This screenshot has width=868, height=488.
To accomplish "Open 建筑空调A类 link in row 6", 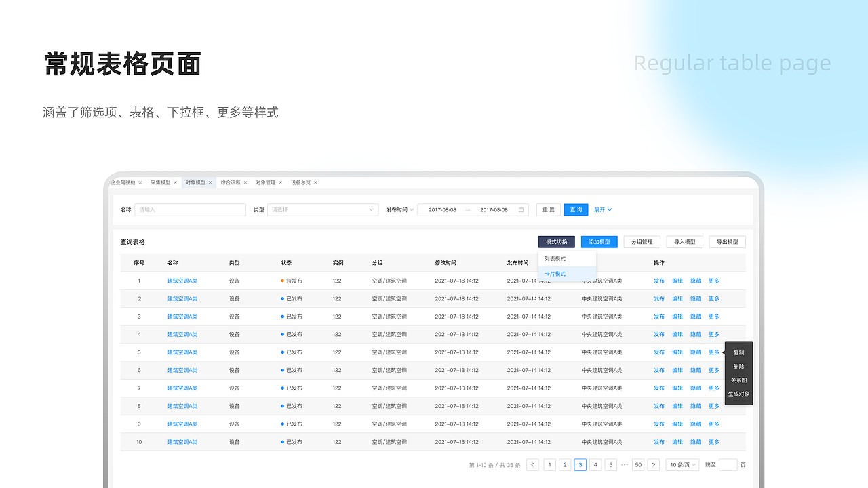I will tap(182, 370).
